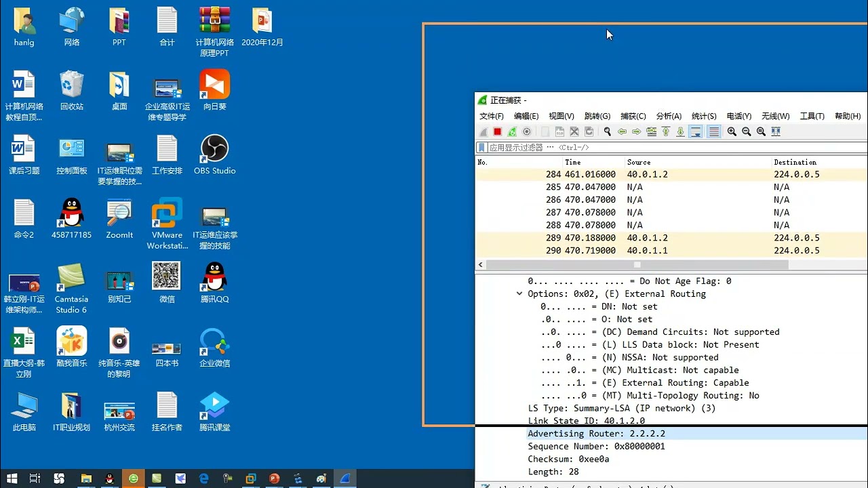Screen dimensions: 868x488
Task: Select packet 290 from 40.0.1.1
Action: (x=671, y=251)
